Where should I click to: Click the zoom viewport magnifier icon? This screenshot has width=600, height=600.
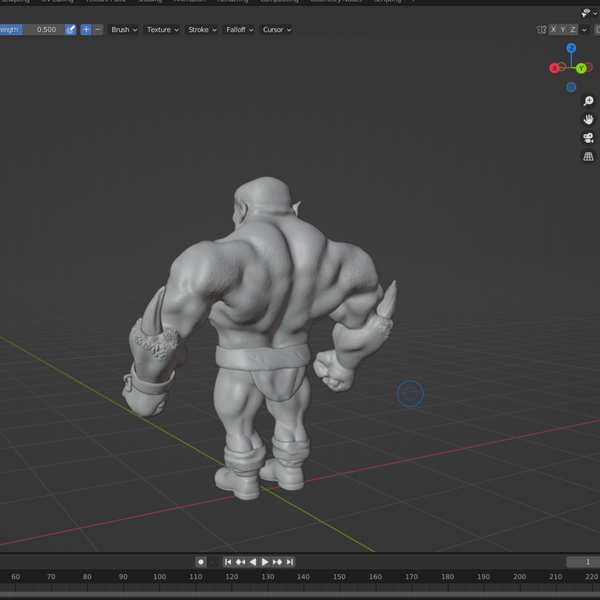point(588,102)
